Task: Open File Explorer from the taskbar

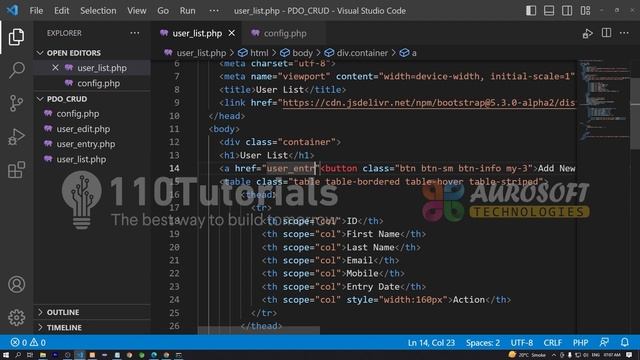Action: click(42, 355)
